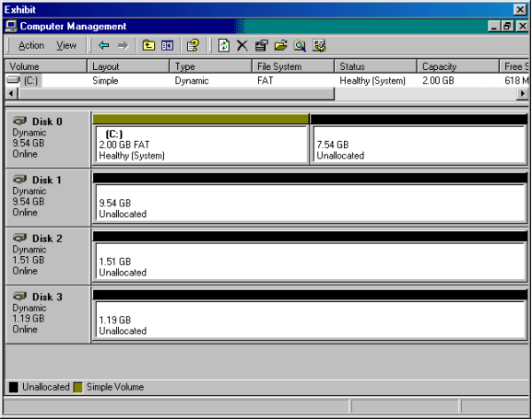Click the Delete X toolbar icon
The height and width of the screenshot is (420, 532).
[242, 45]
